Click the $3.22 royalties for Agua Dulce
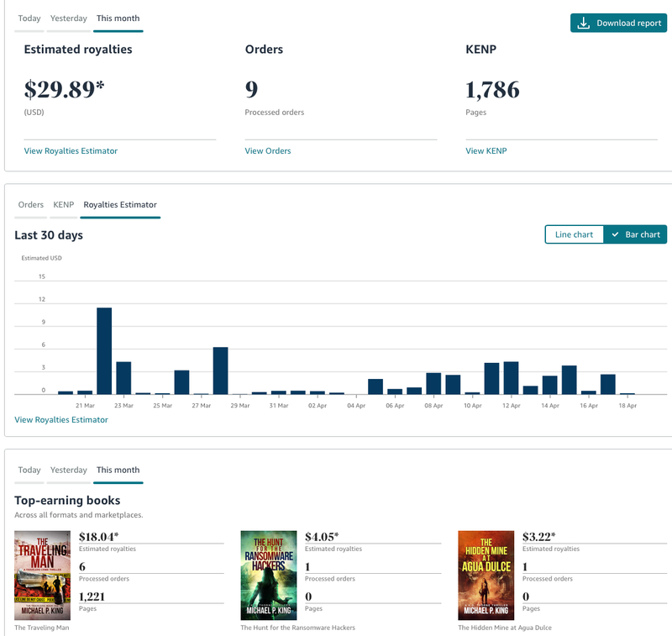 pyautogui.click(x=538, y=537)
